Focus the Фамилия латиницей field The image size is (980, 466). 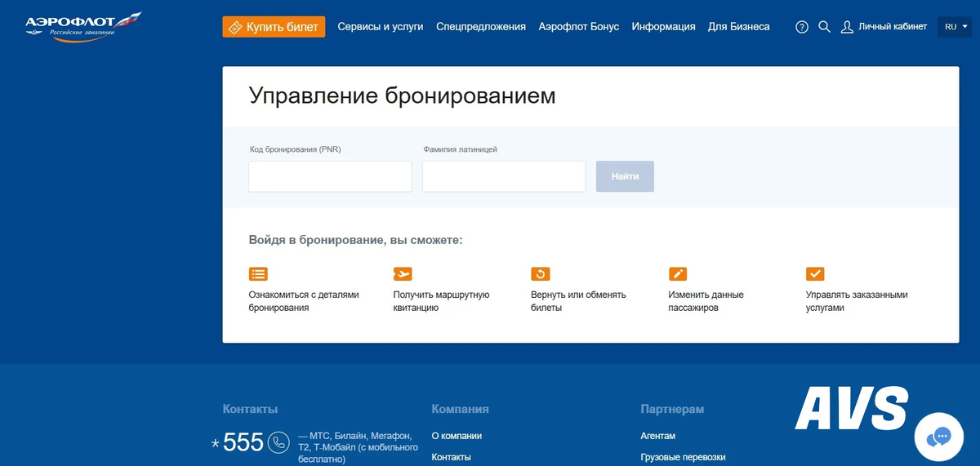pos(504,176)
